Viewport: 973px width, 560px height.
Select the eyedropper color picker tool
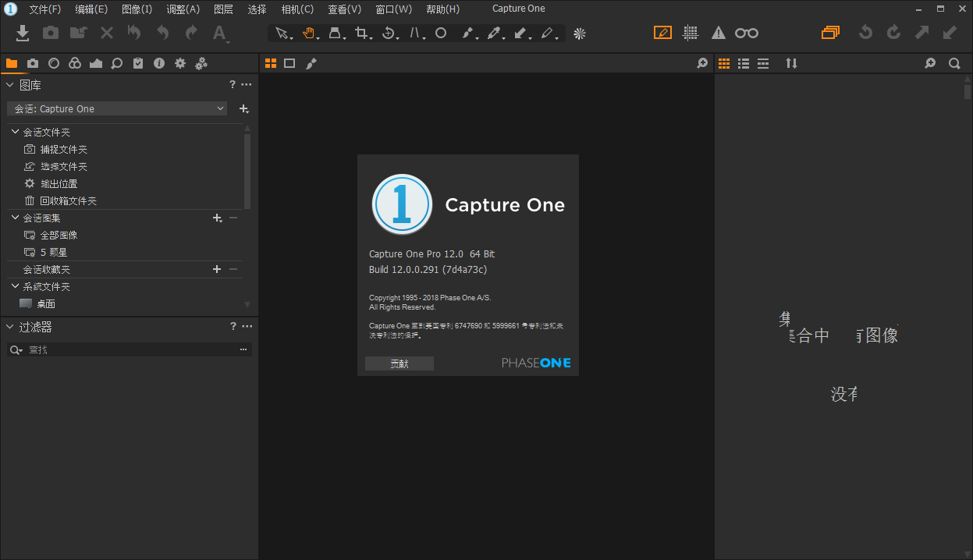493,33
